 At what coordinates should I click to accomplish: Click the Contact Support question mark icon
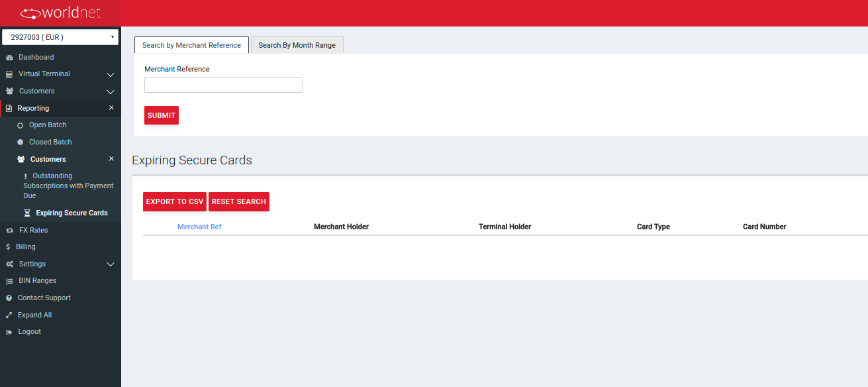9,298
